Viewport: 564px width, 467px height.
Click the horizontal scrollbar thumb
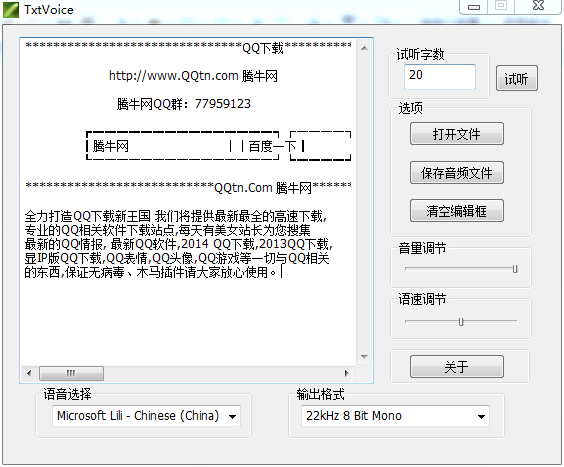71,373
